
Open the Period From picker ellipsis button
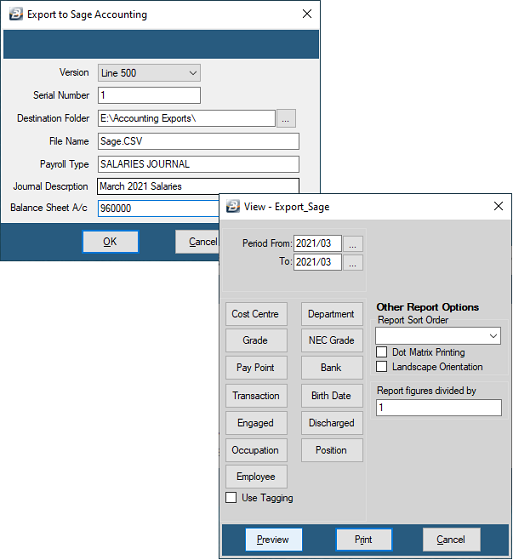pos(353,244)
